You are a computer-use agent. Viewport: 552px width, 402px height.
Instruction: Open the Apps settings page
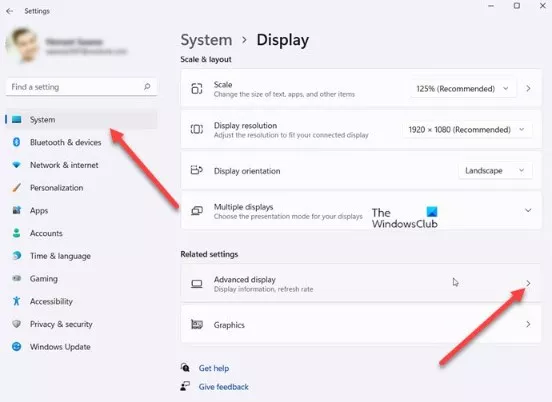(x=81, y=211)
